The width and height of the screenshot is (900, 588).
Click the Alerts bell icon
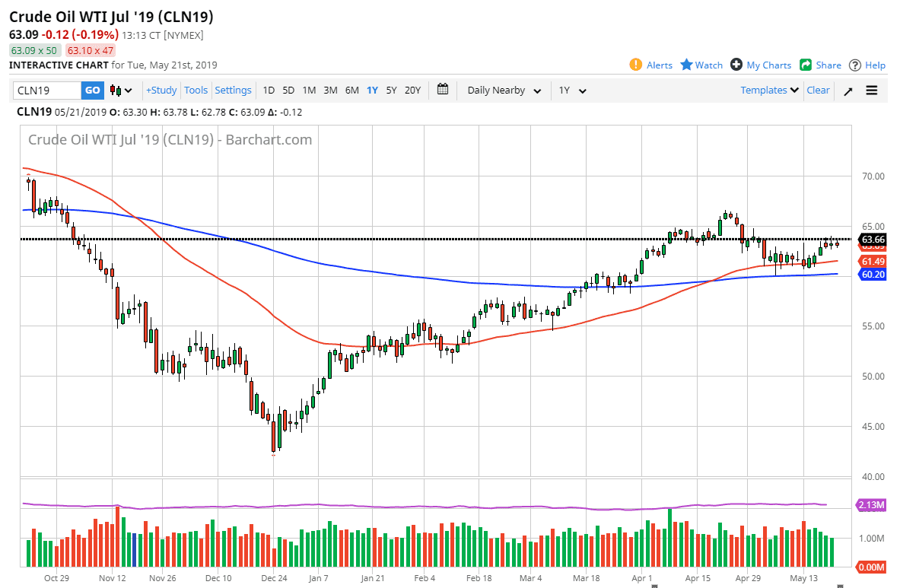[636, 65]
